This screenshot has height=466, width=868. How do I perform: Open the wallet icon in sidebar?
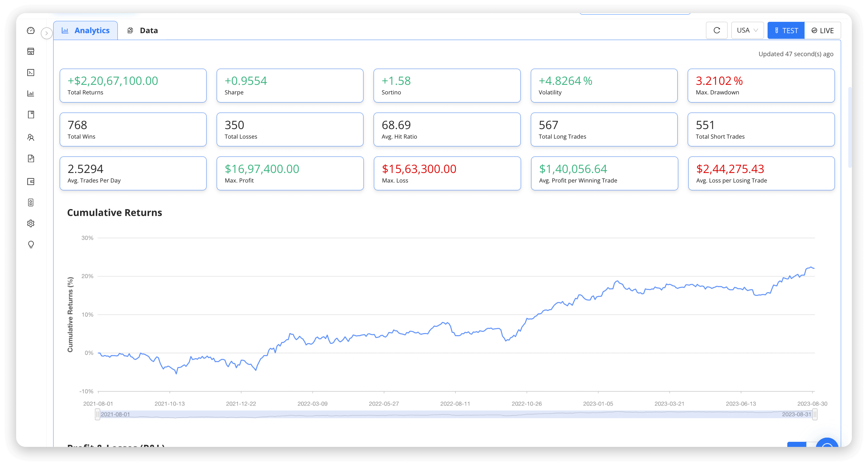(x=31, y=181)
